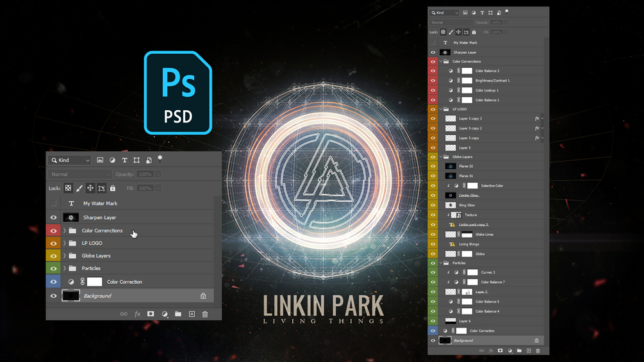Collapse LP LOGO group in right panel

441,109
